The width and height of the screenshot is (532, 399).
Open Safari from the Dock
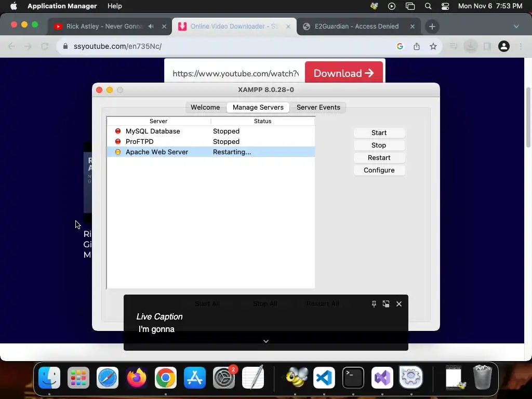point(108,378)
